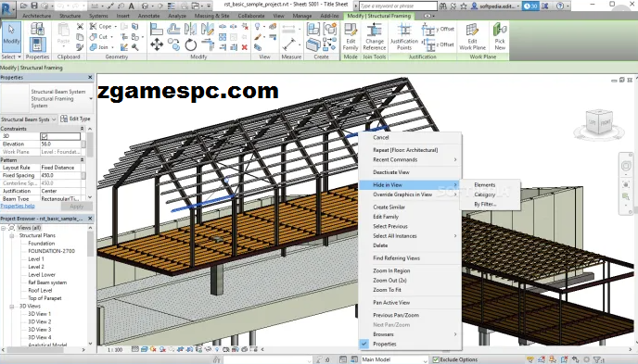638x364 pixels.
Task: Click the Edit Type button
Action: coord(75,119)
